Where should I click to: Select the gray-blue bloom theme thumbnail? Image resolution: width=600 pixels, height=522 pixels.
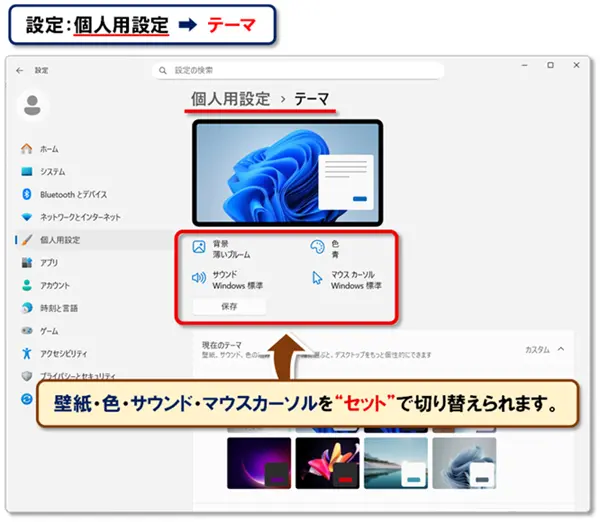tap(464, 463)
